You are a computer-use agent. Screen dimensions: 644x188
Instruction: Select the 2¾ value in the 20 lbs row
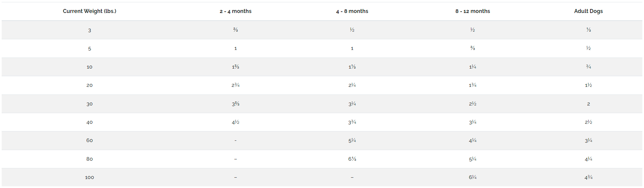236,85
